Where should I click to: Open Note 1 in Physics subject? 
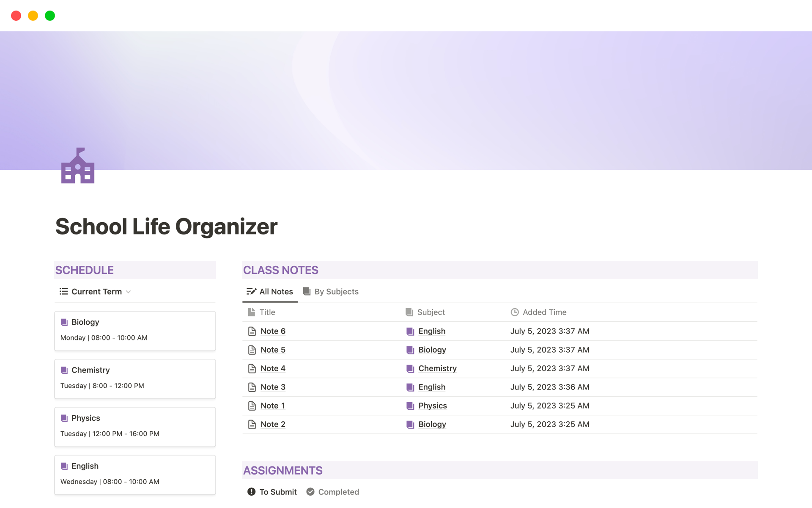pyautogui.click(x=272, y=405)
